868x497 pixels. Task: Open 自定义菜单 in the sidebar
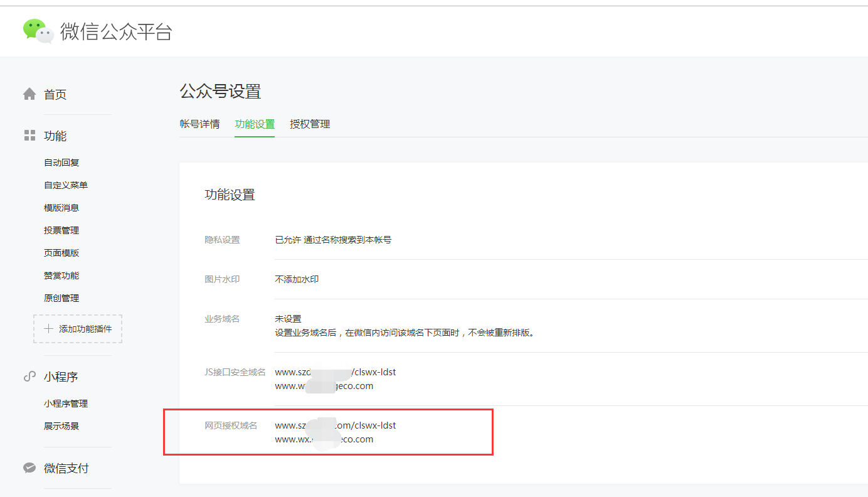point(66,185)
